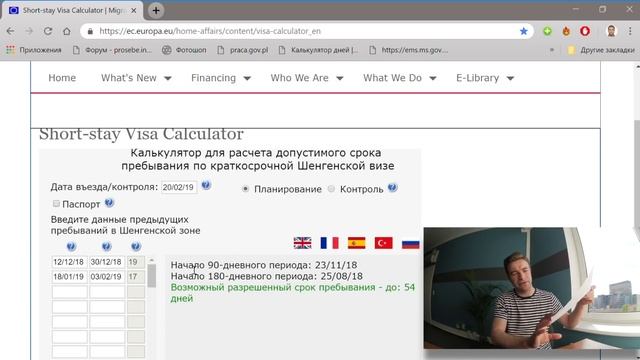This screenshot has height=360, width=640.
Task: Go to the Home menu item
Action: (62, 78)
